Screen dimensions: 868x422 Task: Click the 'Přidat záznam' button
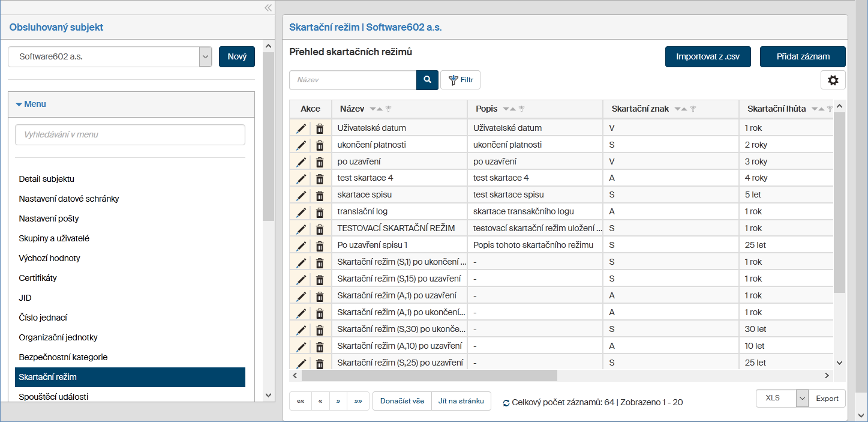[803, 57]
